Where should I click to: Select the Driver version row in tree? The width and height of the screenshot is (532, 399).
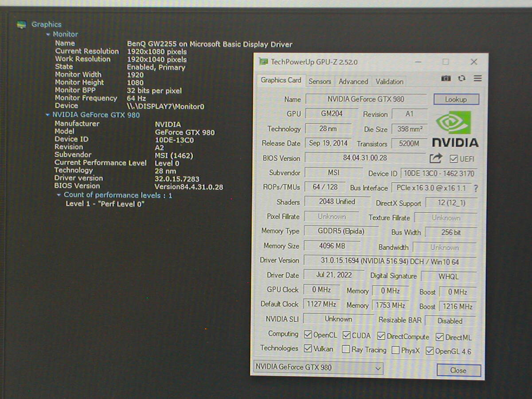[127, 178]
